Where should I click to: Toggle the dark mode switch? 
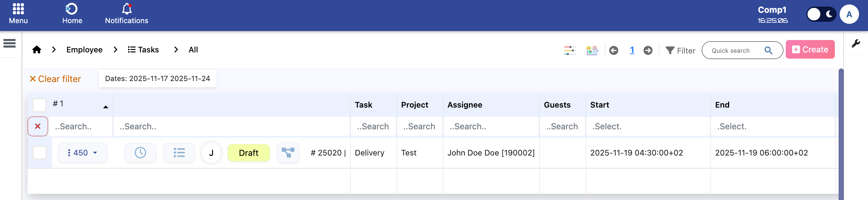click(821, 14)
